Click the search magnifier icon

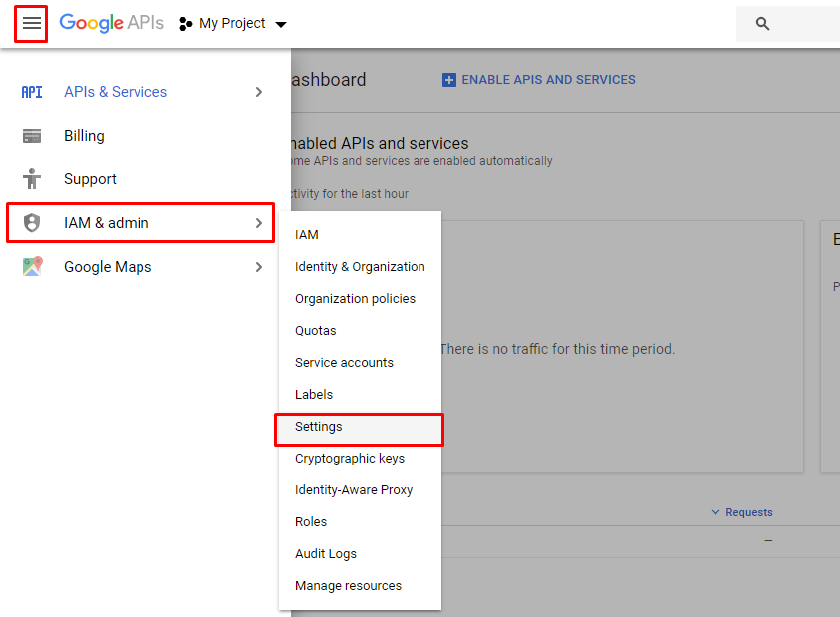tap(762, 24)
